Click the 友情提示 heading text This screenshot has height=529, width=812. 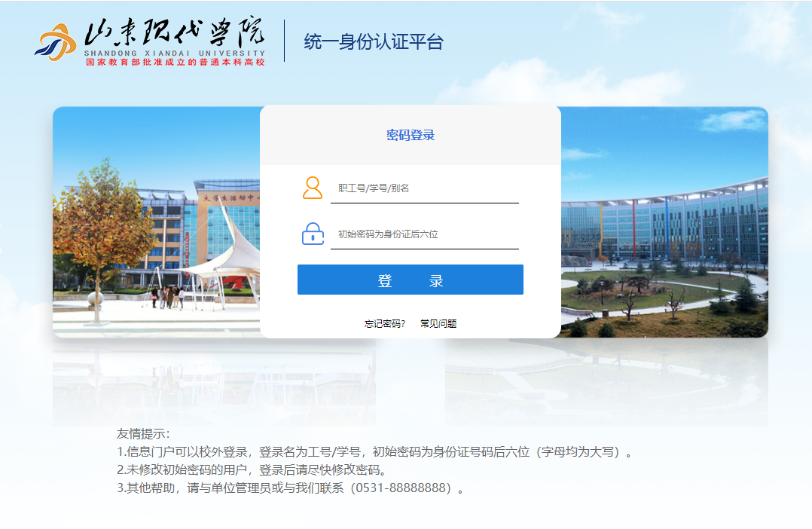coord(143,434)
